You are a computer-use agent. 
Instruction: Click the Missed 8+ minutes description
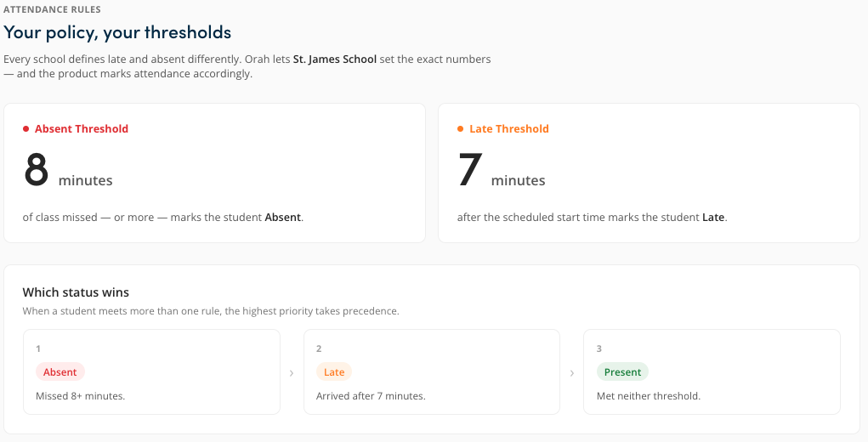(x=80, y=396)
